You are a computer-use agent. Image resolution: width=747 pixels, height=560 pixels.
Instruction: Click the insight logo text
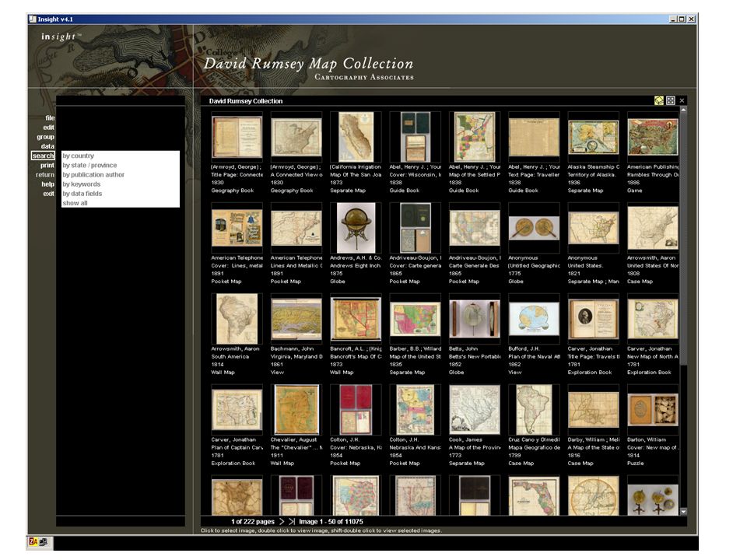(61, 37)
